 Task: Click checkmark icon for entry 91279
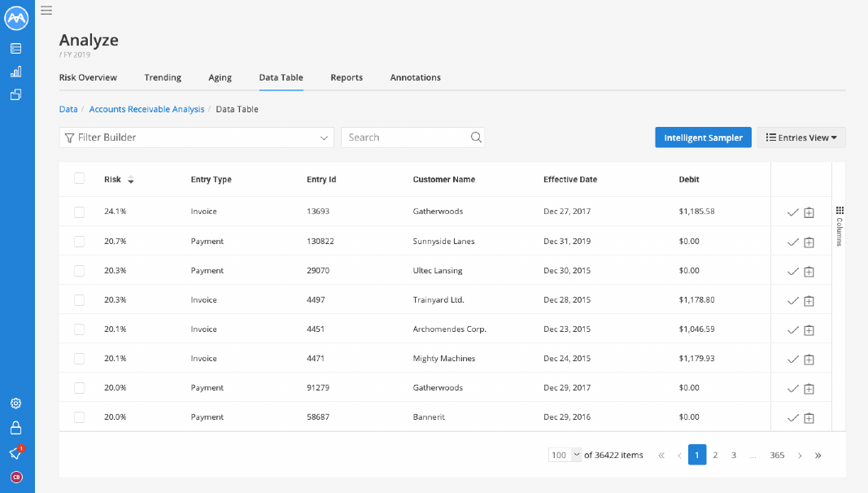point(792,389)
